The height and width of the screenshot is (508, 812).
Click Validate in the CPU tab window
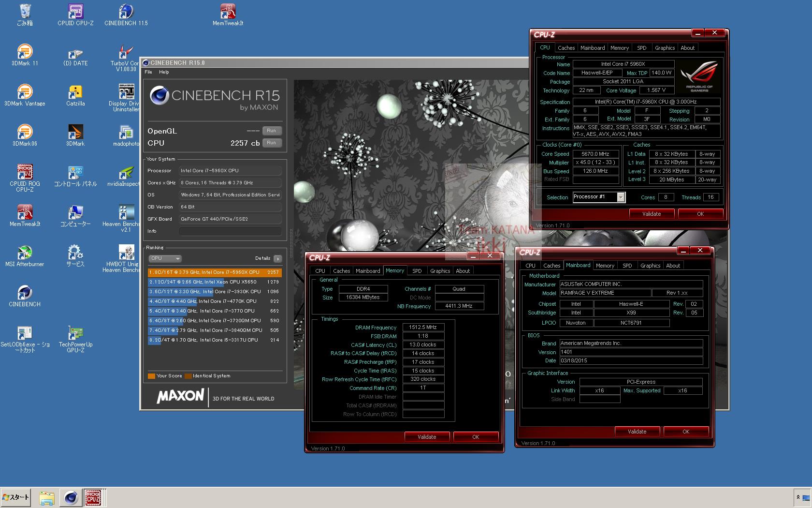(652, 214)
